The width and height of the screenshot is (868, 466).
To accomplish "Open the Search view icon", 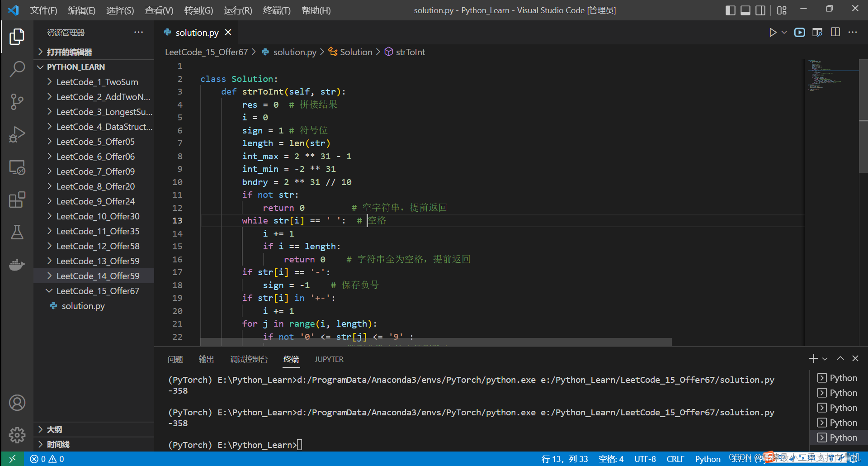I will [x=17, y=69].
